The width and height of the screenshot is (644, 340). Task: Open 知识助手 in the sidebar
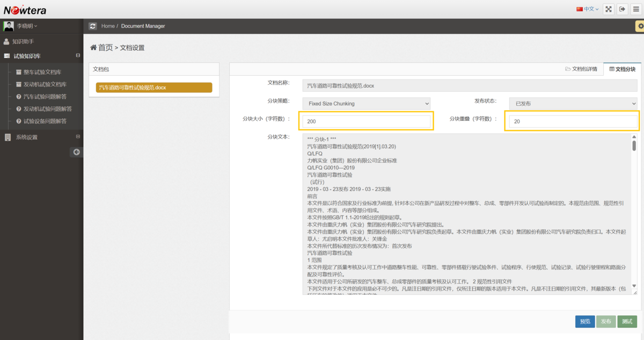point(23,41)
